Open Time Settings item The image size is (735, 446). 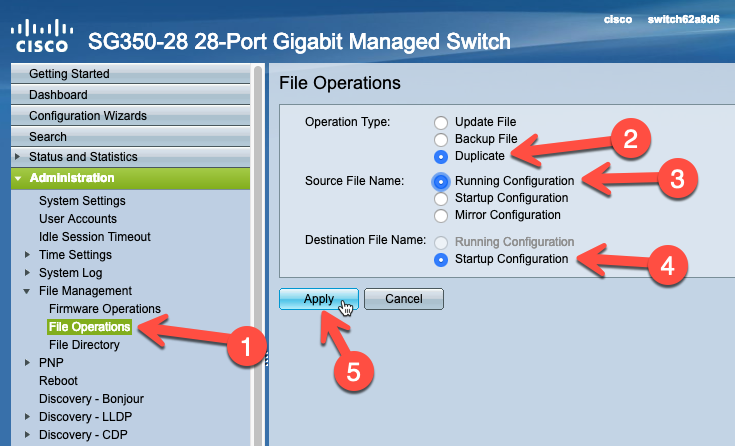point(75,255)
